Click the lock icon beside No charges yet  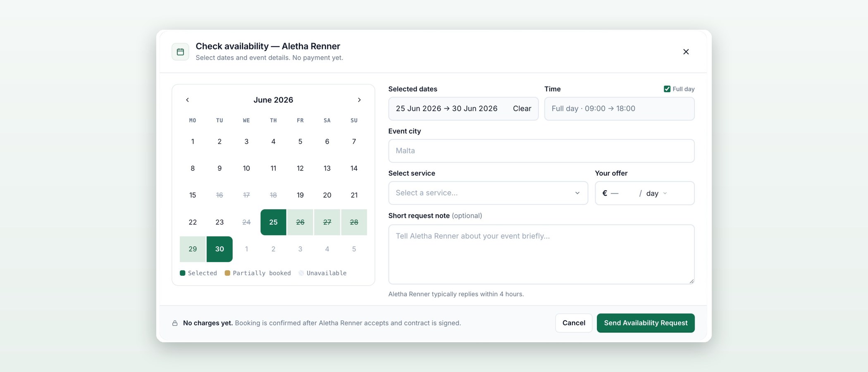click(175, 323)
